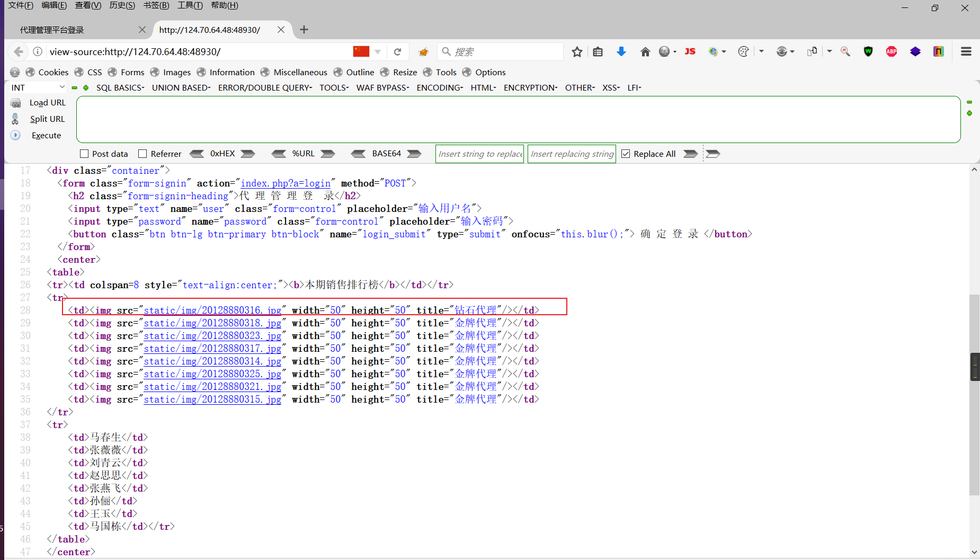Screen dimensions: 980x560
Task: Toggle JavaScript with the JS icon
Action: pos(690,51)
